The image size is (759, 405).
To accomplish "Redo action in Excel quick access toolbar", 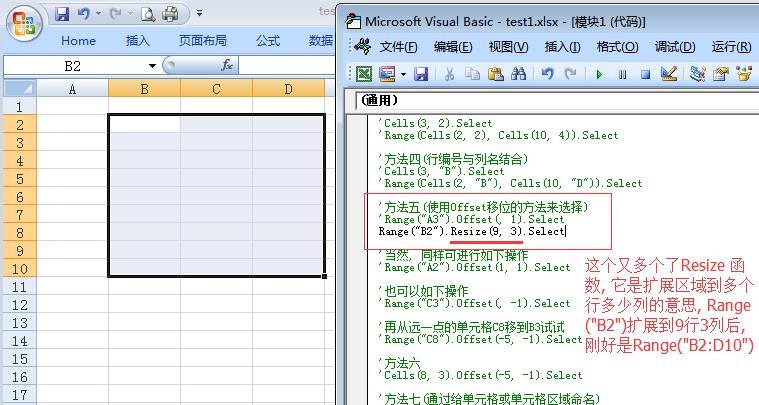I will point(116,14).
